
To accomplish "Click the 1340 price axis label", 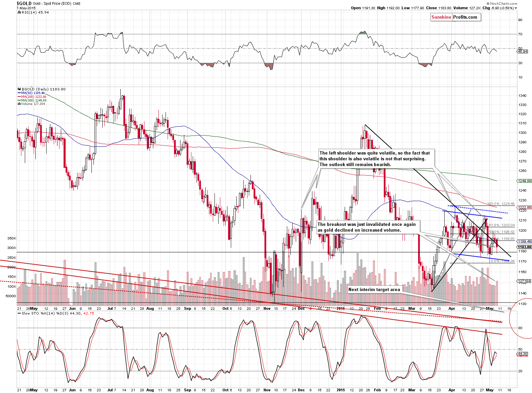I will tap(522, 96).
